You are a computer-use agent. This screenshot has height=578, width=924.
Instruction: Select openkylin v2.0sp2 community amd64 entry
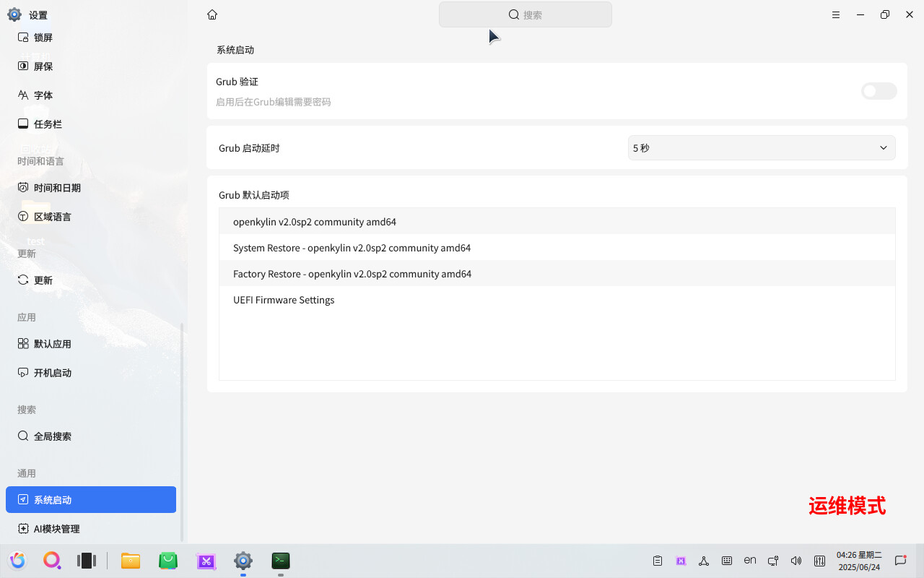[x=557, y=222]
